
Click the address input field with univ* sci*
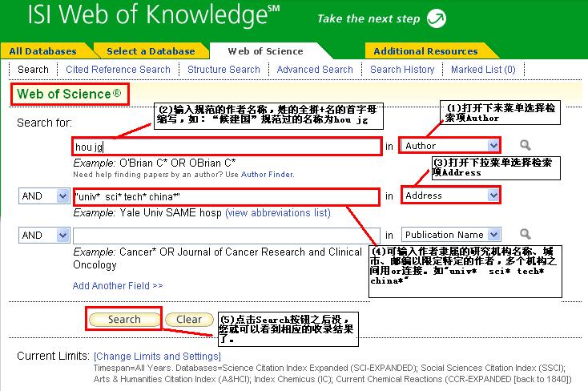click(226, 197)
